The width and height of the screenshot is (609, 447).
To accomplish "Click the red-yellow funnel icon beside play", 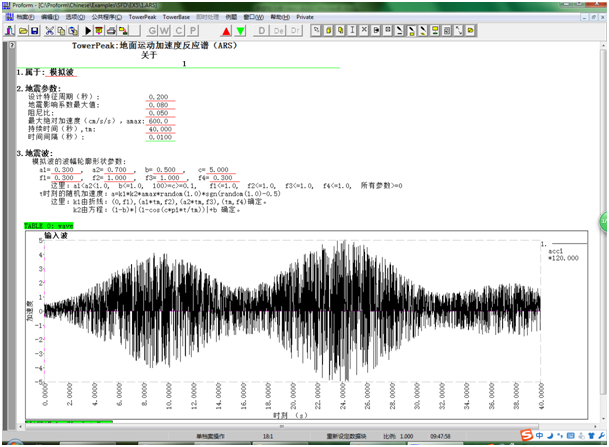I will pyautogui.click(x=99, y=31).
